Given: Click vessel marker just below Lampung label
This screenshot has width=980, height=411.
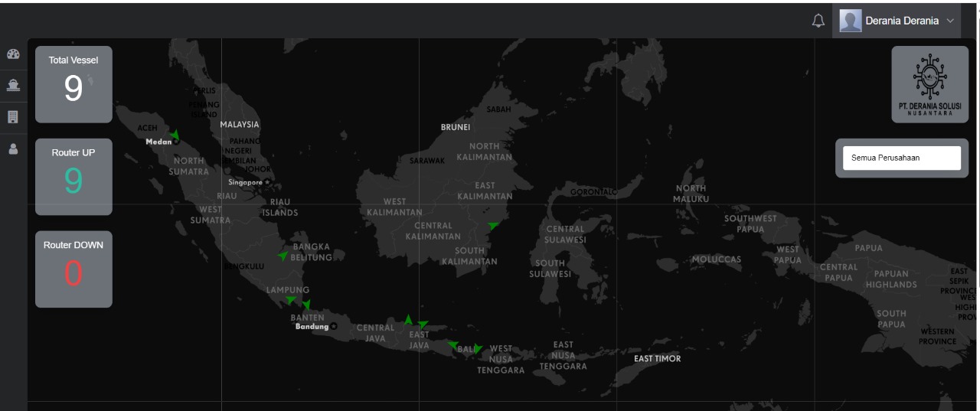Looking at the screenshot, I should pyautogui.click(x=291, y=300).
